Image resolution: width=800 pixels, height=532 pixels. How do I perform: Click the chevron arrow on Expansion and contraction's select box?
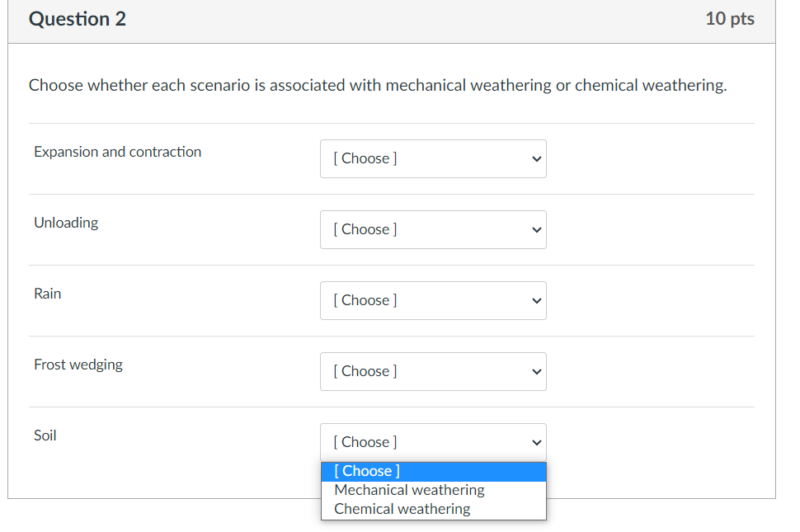click(536, 159)
